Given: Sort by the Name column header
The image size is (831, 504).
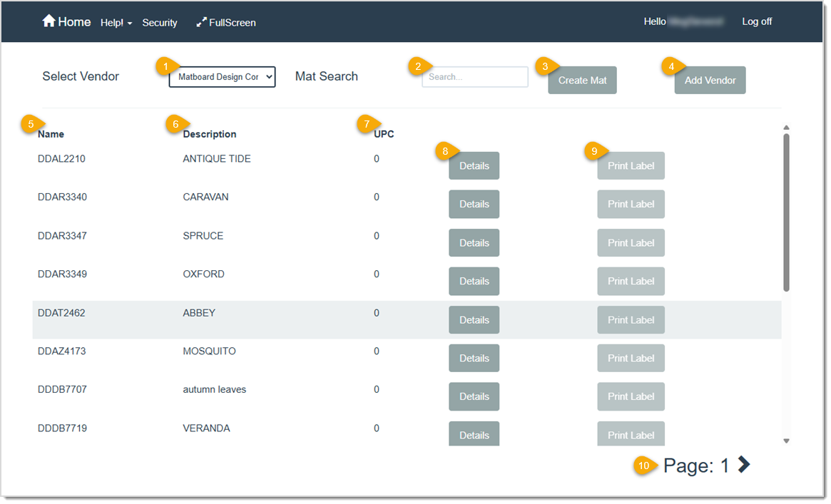Looking at the screenshot, I should (x=51, y=134).
